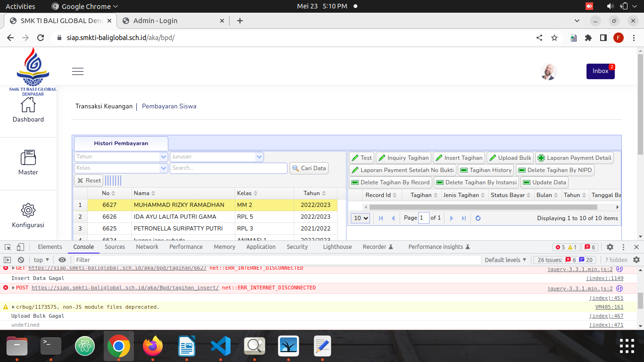Toggle the live expression eye

click(x=62, y=260)
